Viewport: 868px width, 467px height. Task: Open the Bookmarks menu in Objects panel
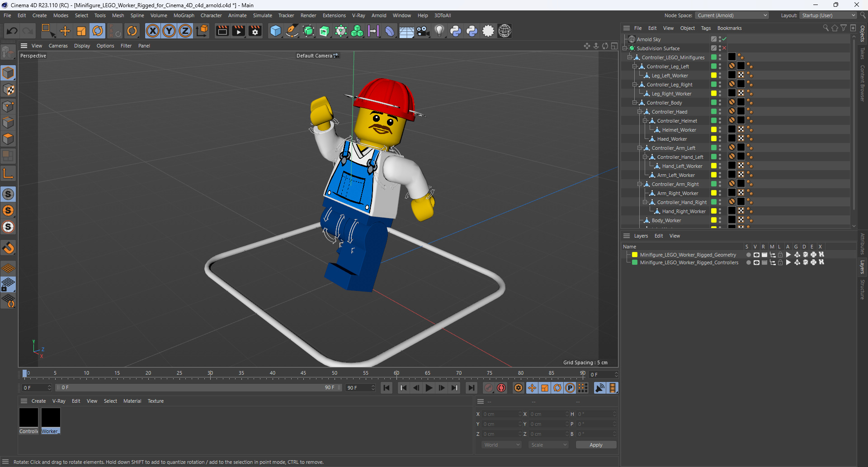729,28
